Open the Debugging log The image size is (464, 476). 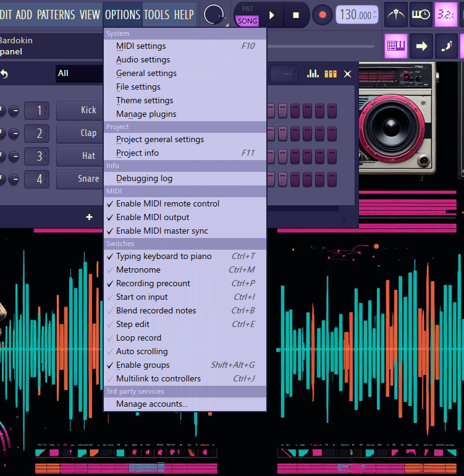185,179
